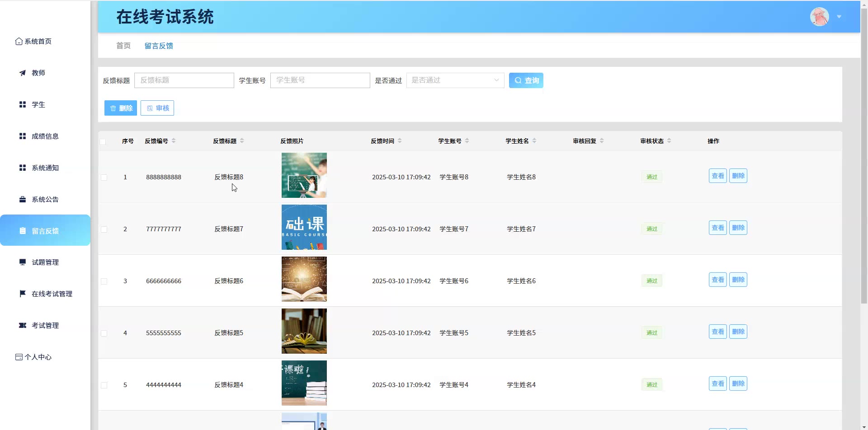Click the paper plane icon for 教师
Image resolution: width=868 pixels, height=430 pixels.
(x=23, y=73)
